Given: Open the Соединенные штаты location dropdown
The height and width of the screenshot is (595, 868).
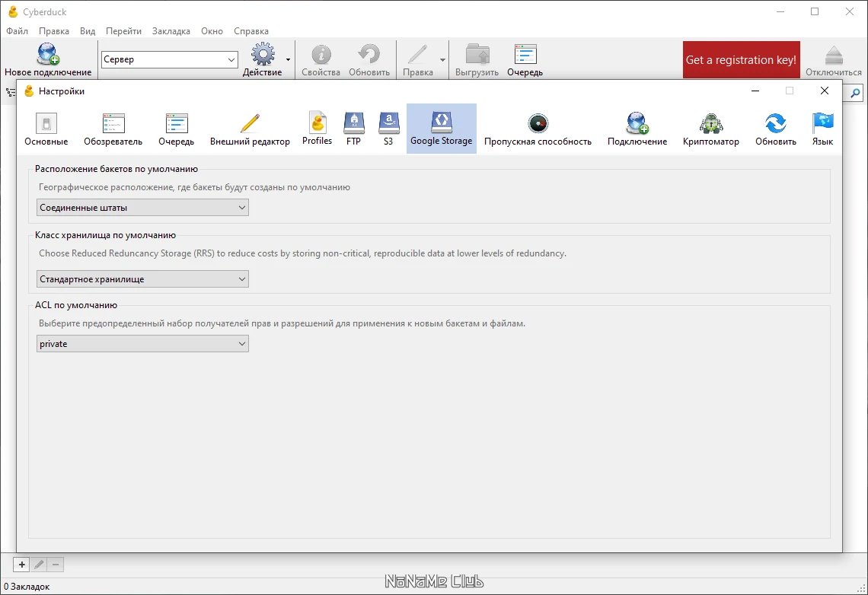Looking at the screenshot, I should [143, 208].
